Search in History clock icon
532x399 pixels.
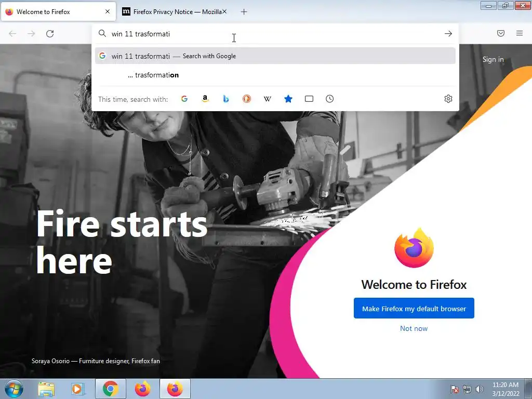pyautogui.click(x=330, y=99)
